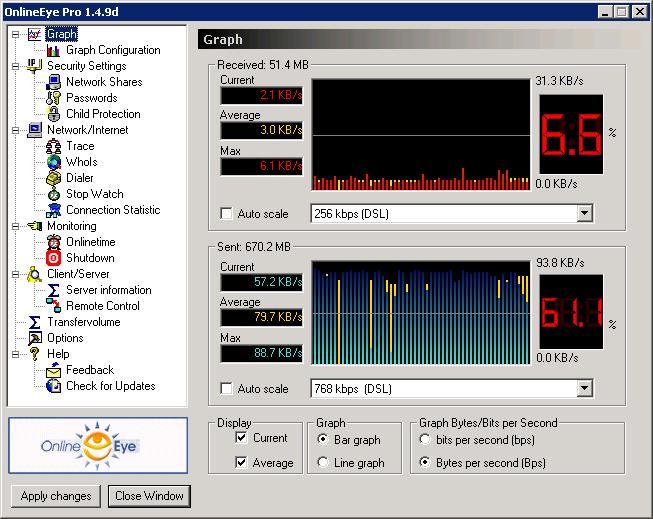Click the Feedback envelope icon
The width and height of the screenshot is (653, 519).
[53, 370]
